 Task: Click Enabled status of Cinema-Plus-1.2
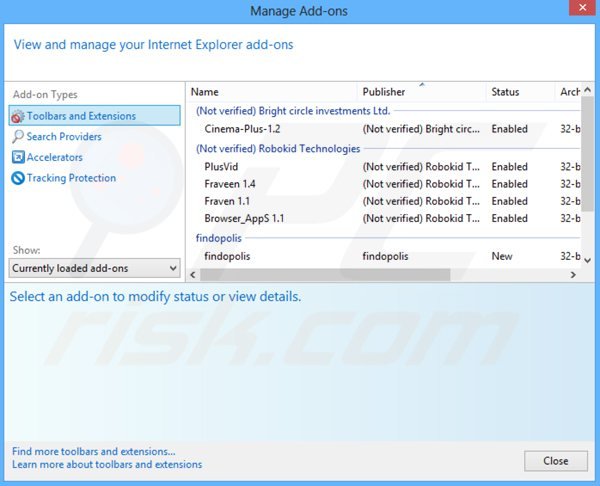(509, 129)
